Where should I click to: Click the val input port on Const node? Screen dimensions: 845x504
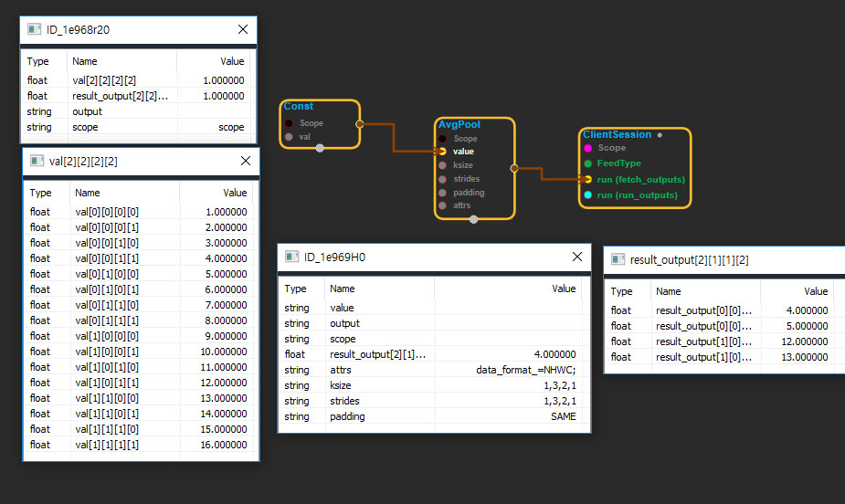coord(289,137)
